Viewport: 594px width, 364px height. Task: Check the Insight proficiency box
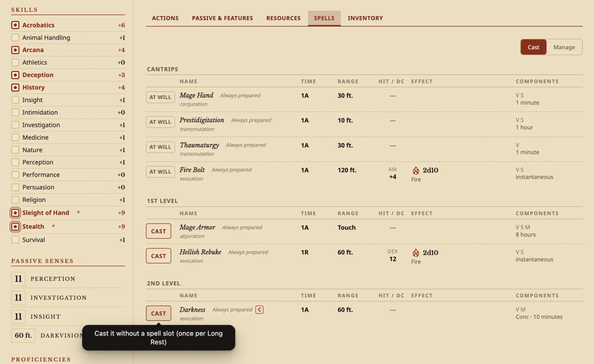pos(15,100)
